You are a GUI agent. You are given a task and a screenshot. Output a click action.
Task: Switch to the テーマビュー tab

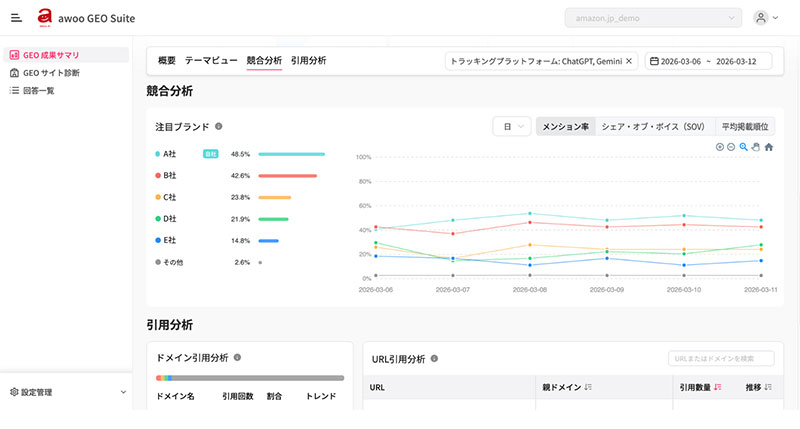coord(211,61)
